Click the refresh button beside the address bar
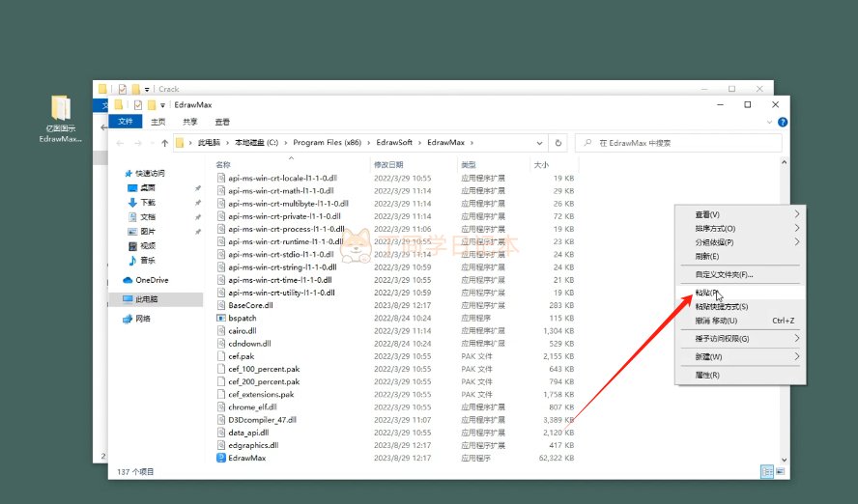 click(558, 143)
